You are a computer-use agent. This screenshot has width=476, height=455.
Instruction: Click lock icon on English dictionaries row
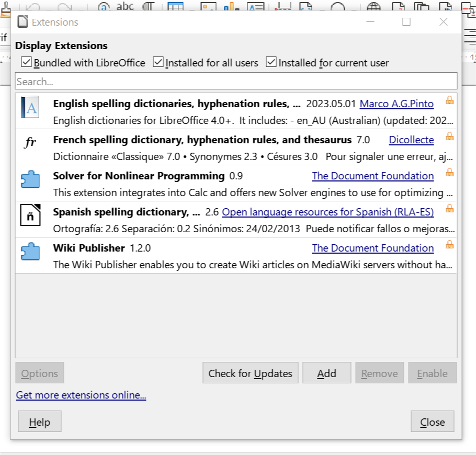pyautogui.click(x=450, y=100)
